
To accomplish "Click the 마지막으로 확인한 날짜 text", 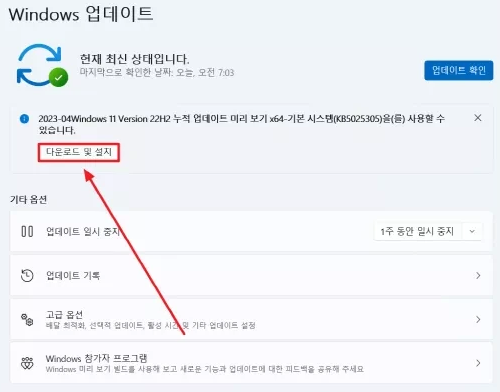I will (157, 72).
